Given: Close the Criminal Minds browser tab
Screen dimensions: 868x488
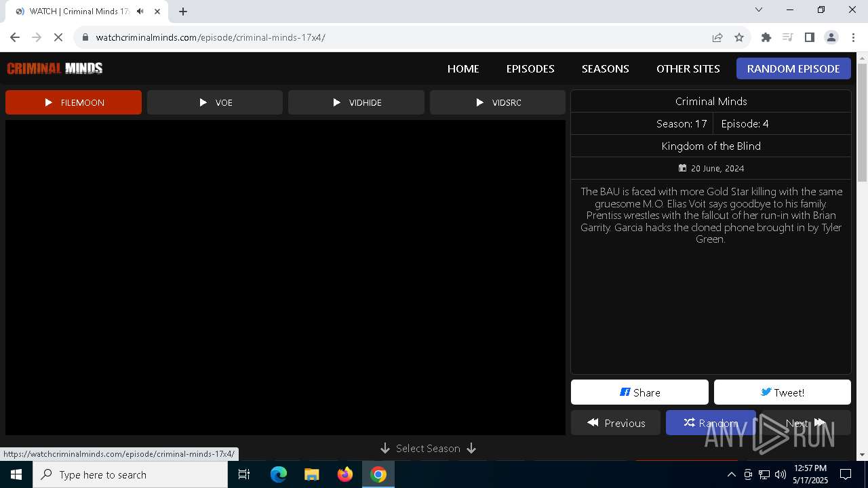Looking at the screenshot, I should [157, 12].
